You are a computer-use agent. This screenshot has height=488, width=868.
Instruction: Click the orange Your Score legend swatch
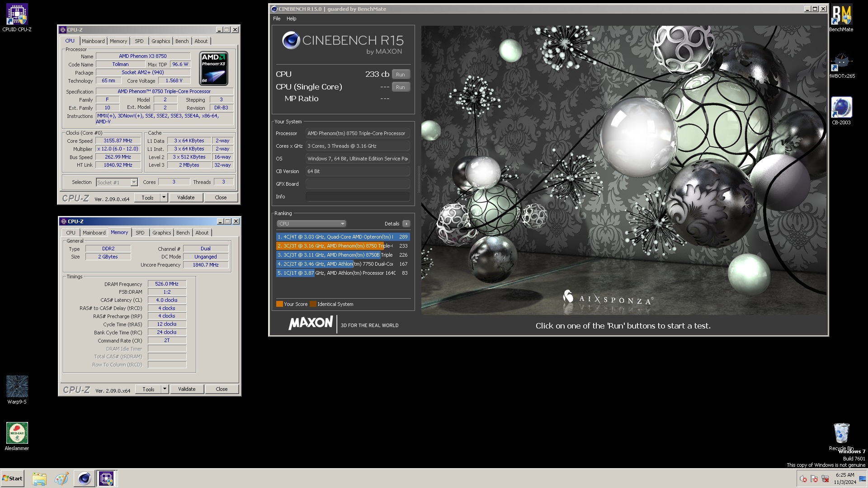(279, 304)
